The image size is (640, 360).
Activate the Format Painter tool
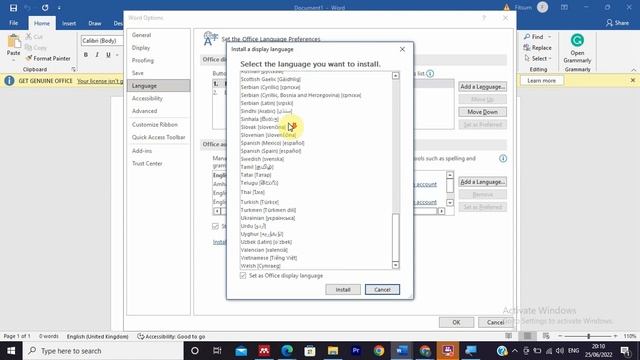coord(48,58)
